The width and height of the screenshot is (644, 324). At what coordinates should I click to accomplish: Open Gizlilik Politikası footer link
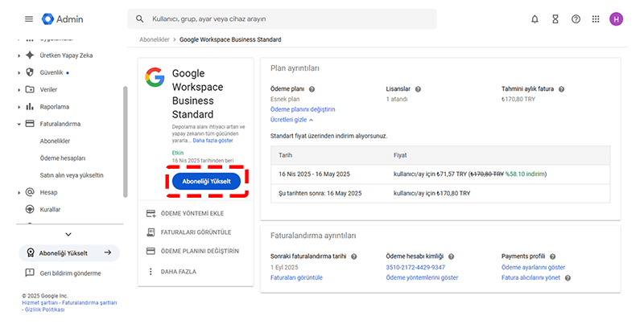(x=45, y=310)
